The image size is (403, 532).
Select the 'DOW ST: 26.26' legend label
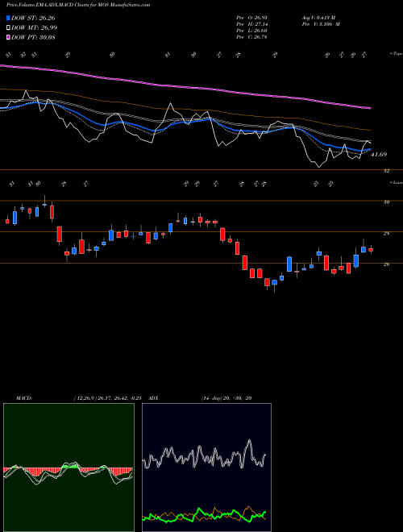(x=33, y=18)
